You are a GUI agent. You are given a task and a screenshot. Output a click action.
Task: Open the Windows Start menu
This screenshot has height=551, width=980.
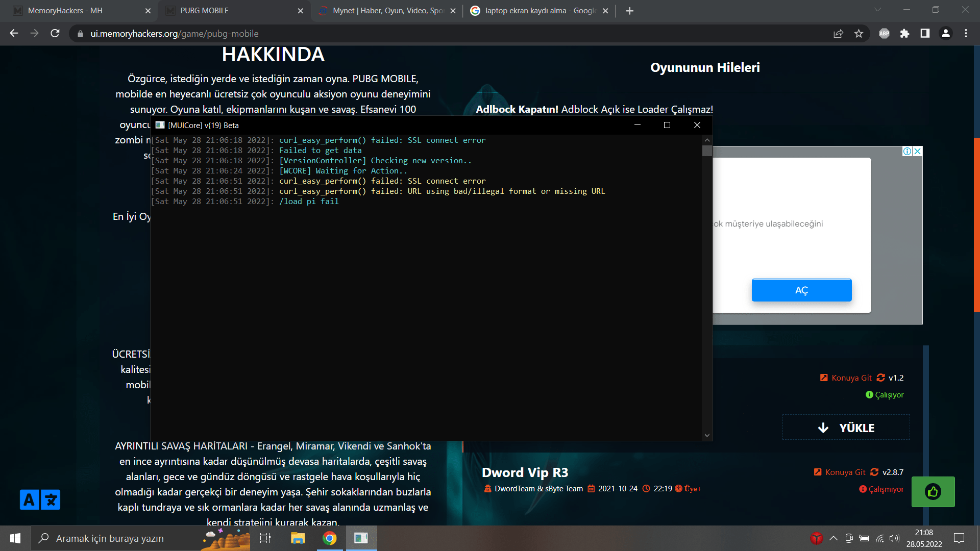coord(15,538)
